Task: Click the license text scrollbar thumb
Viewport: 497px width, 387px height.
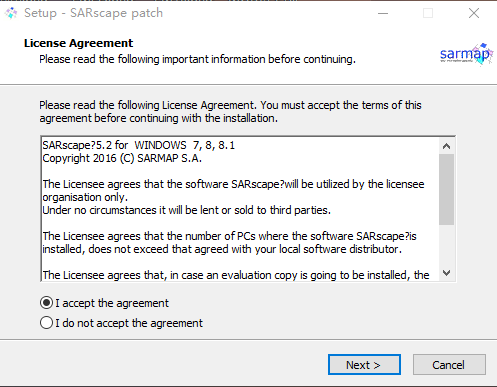Action: point(446,189)
